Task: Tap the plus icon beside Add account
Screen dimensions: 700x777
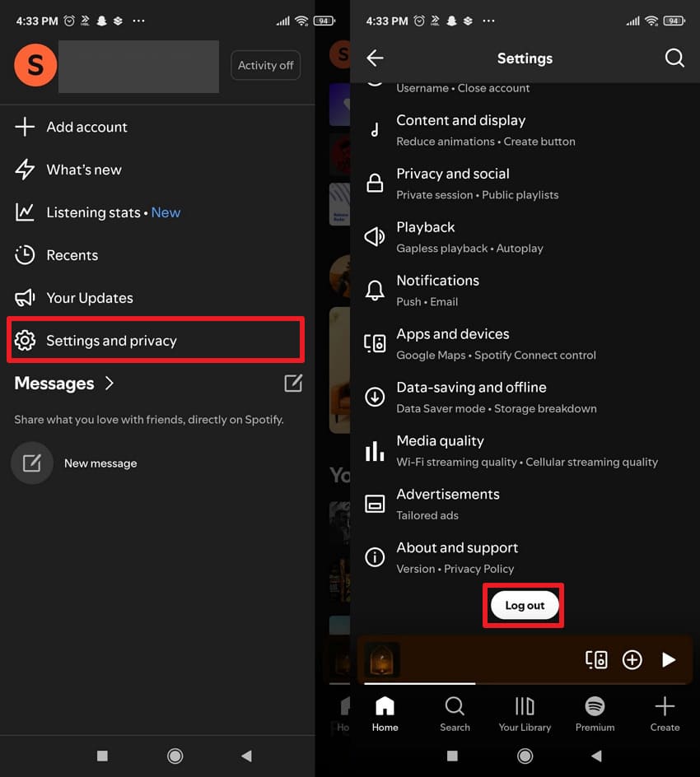Action: coord(25,127)
